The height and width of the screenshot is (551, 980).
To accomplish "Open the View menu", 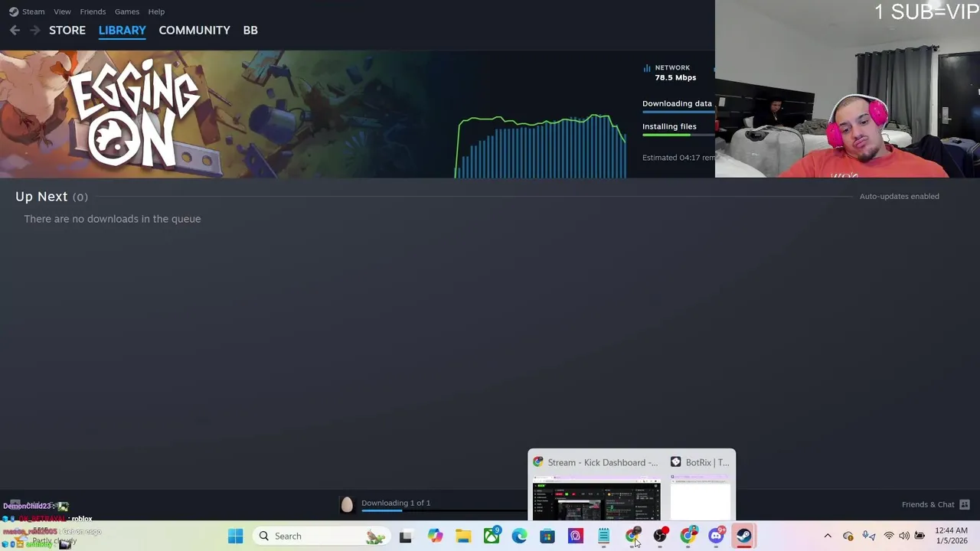I will [62, 11].
